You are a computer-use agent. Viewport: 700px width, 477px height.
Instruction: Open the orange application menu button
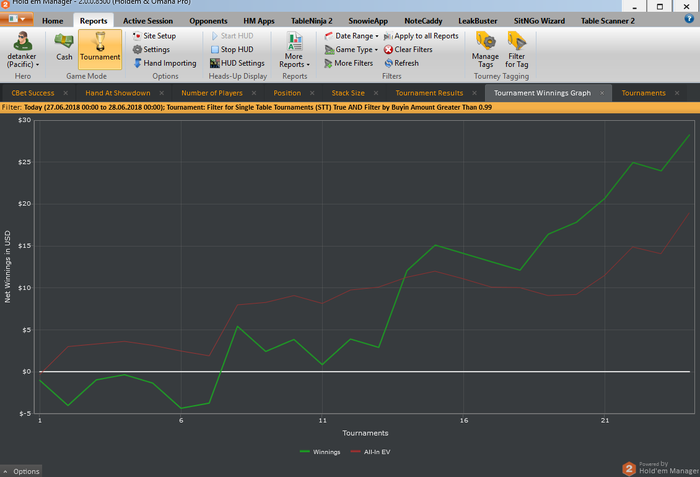16,19
